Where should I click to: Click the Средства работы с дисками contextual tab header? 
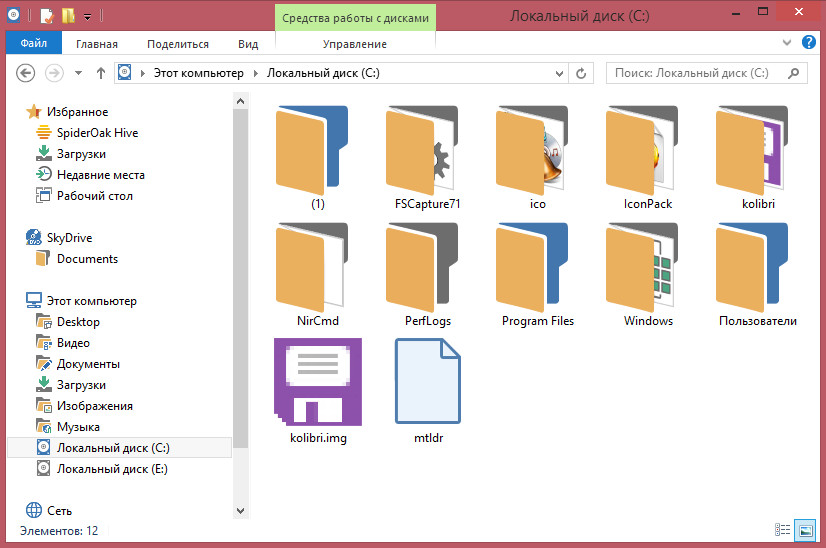[356, 18]
